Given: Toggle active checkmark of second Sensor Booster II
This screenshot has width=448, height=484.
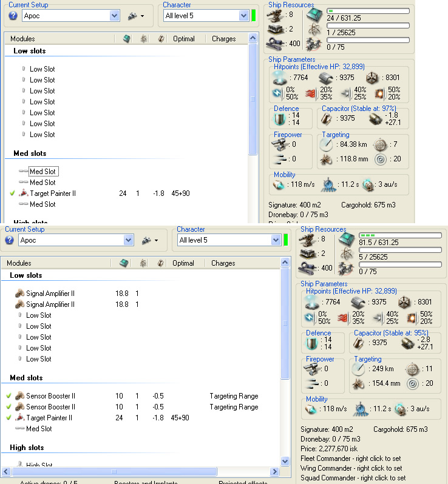Looking at the screenshot, I should pyautogui.click(x=8, y=407).
